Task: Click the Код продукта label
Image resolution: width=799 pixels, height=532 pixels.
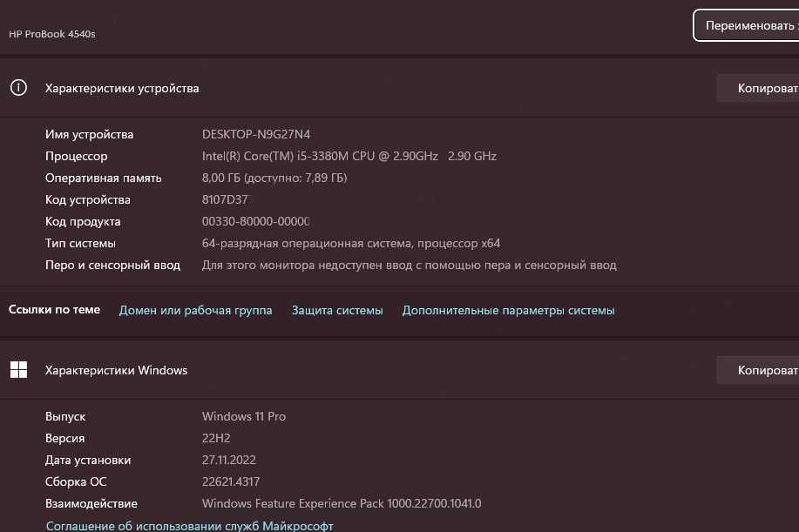Action: tap(83, 222)
